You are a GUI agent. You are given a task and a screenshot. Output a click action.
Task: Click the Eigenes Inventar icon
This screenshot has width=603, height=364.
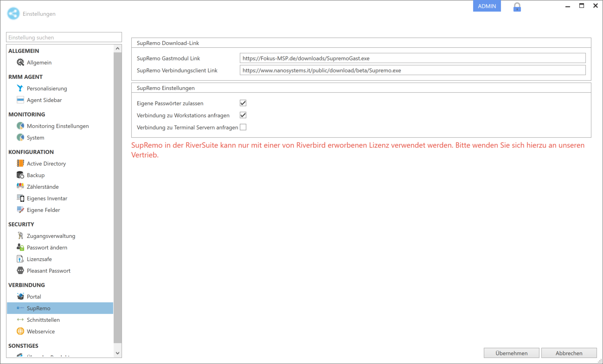(20, 198)
